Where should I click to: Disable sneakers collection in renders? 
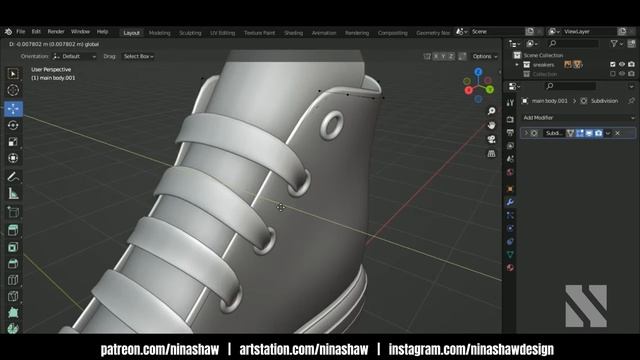[631, 64]
